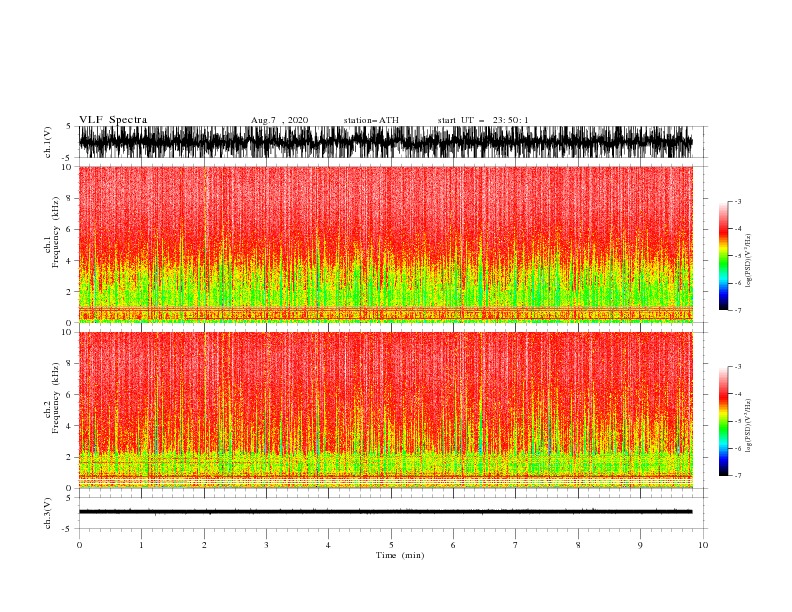Click the '-7' tick on lower colorbar
The width and height of the screenshot is (792, 612).
tap(737, 475)
